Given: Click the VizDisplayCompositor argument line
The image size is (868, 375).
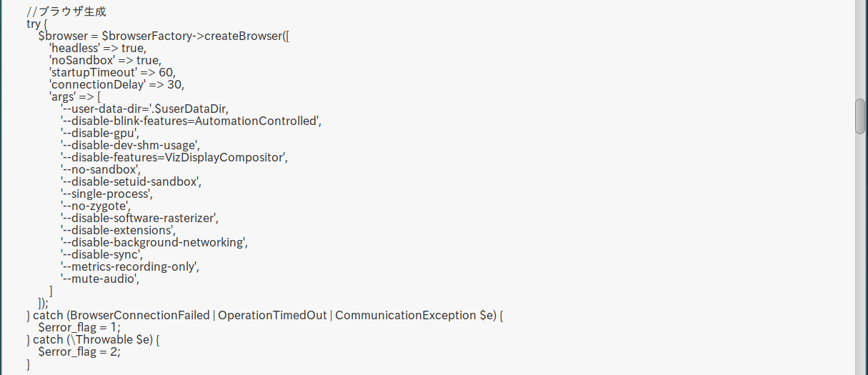Looking at the screenshot, I should (174, 157).
